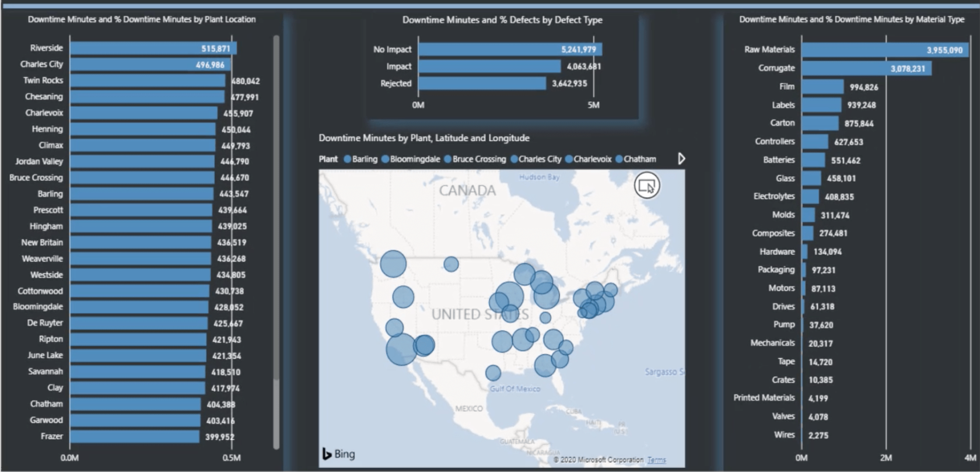Click the Prescott bar
Screen dimensions: 980x472
141,210
